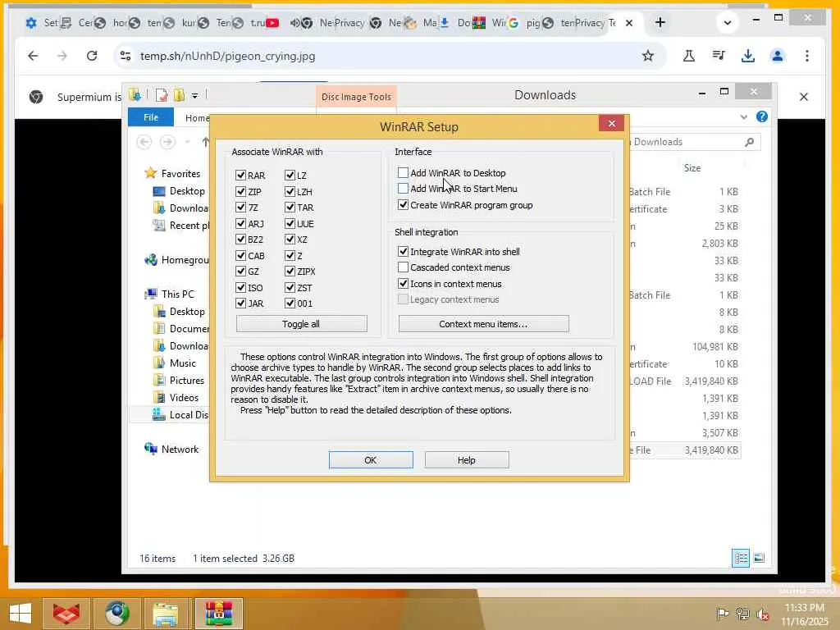Toggle the 7Z file association
This screenshot has height=630, width=840.
(x=240, y=208)
